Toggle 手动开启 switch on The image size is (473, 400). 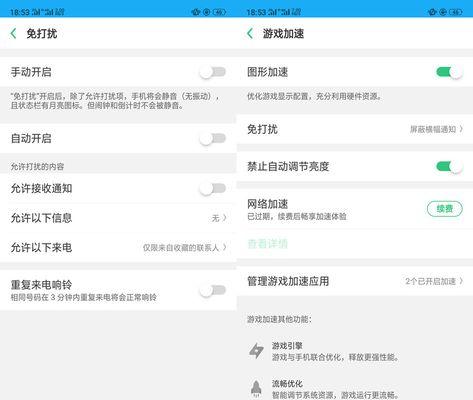[213, 72]
